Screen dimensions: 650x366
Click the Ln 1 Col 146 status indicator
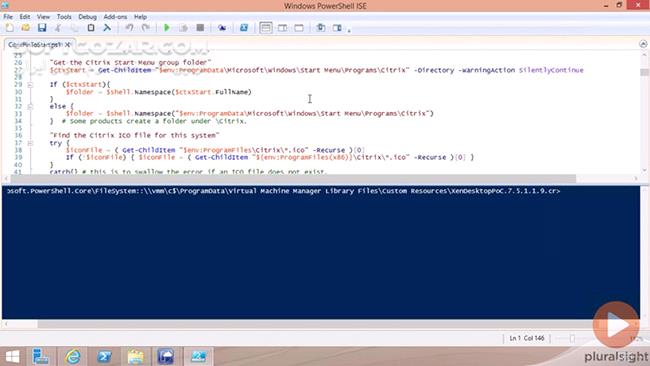pyautogui.click(x=526, y=338)
